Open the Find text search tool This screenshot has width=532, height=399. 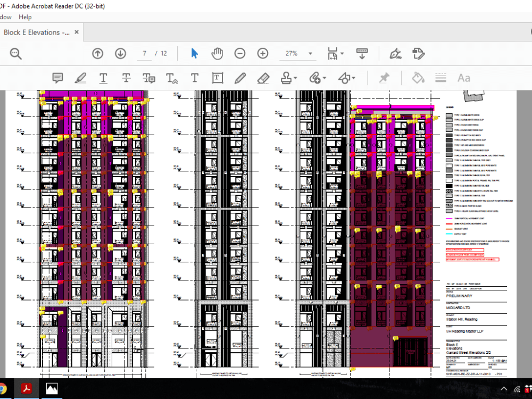pos(15,54)
